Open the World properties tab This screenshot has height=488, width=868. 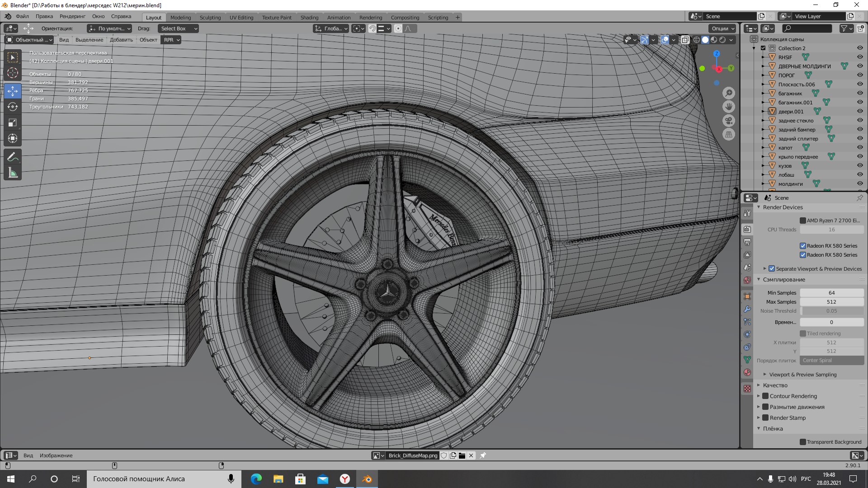pos(747,280)
